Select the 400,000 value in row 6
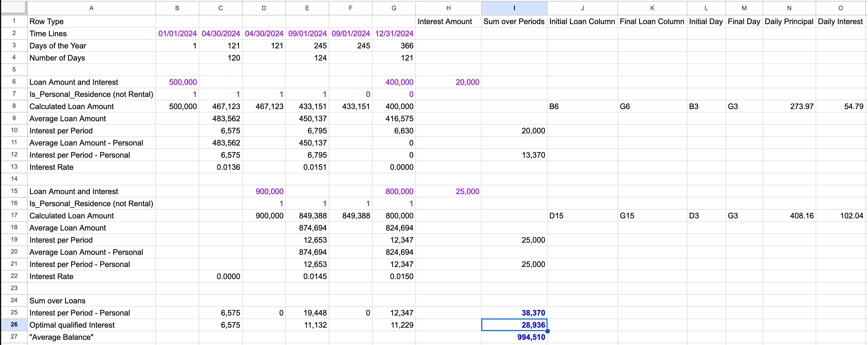The width and height of the screenshot is (868, 345). 394,82
